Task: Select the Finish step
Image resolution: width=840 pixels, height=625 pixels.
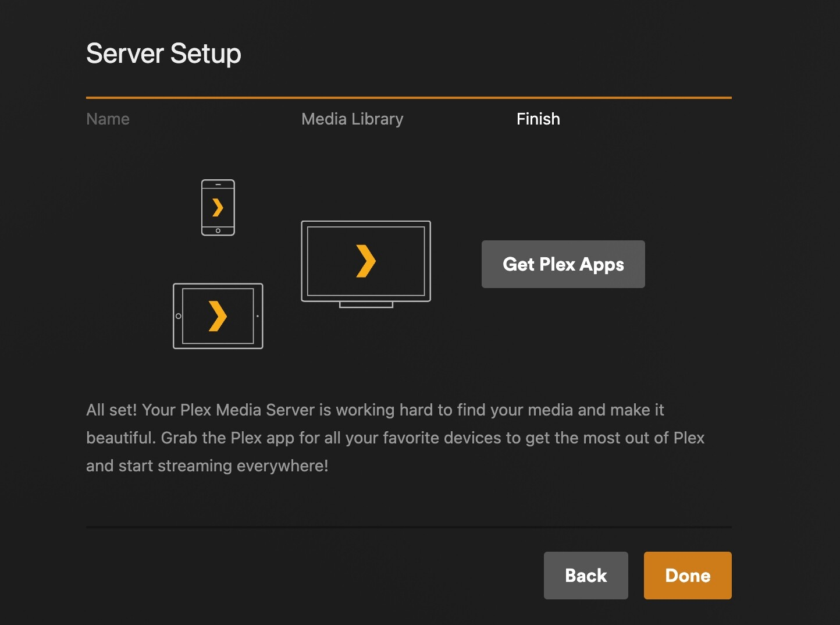Action: pyautogui.click(x=538, y=119)
